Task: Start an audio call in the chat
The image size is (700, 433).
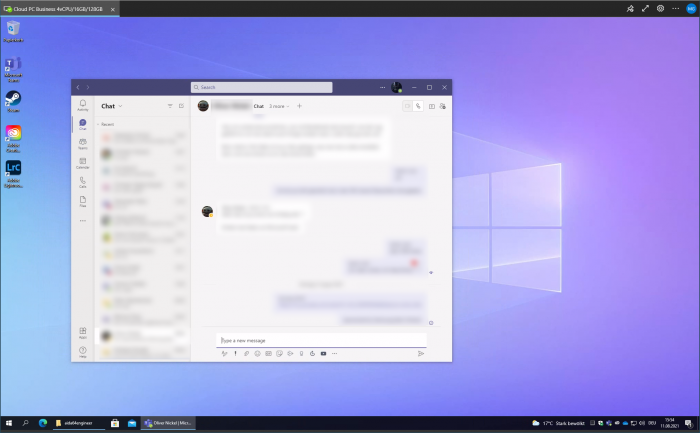Action: [418, 106]
